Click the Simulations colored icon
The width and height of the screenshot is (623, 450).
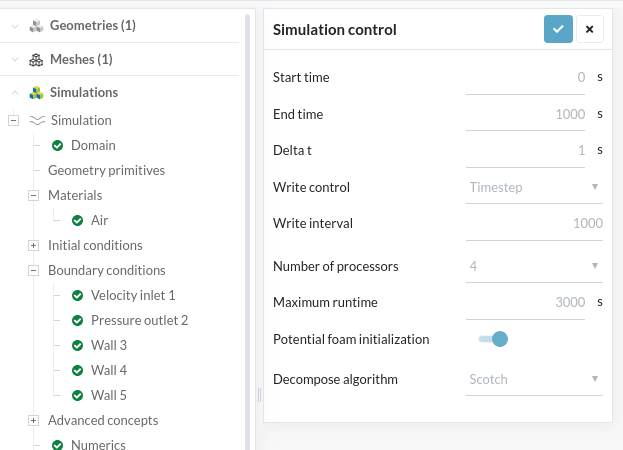36,92
